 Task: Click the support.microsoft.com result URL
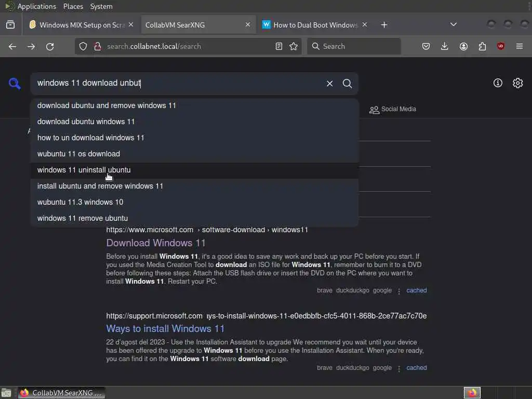(x=267, y=316)
